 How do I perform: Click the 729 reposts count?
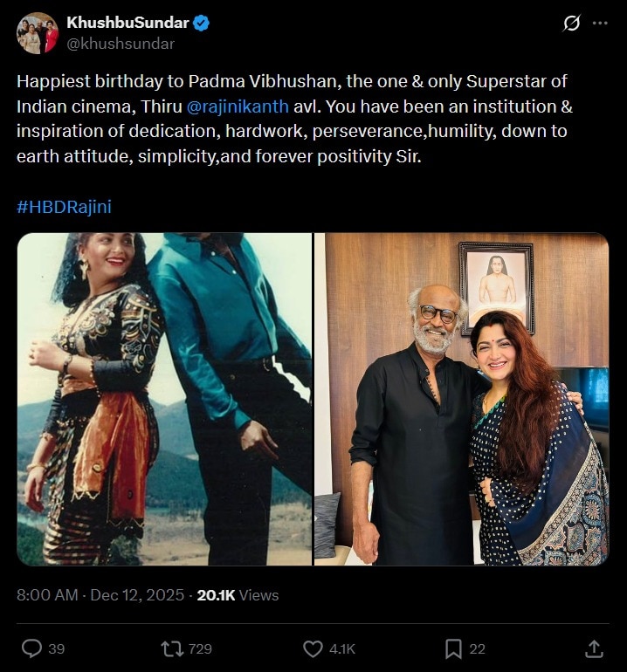pyautogui.click(x=200, y=648)
